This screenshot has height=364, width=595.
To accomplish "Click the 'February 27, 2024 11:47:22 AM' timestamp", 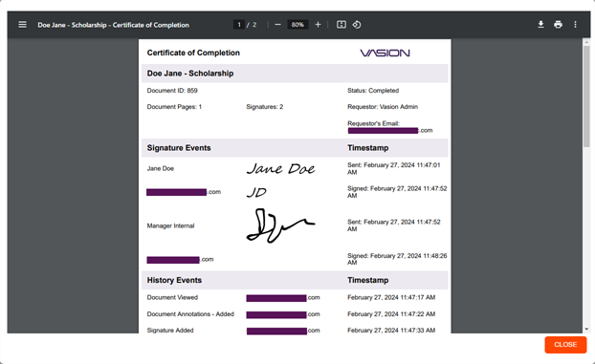I will coord(391,314).
